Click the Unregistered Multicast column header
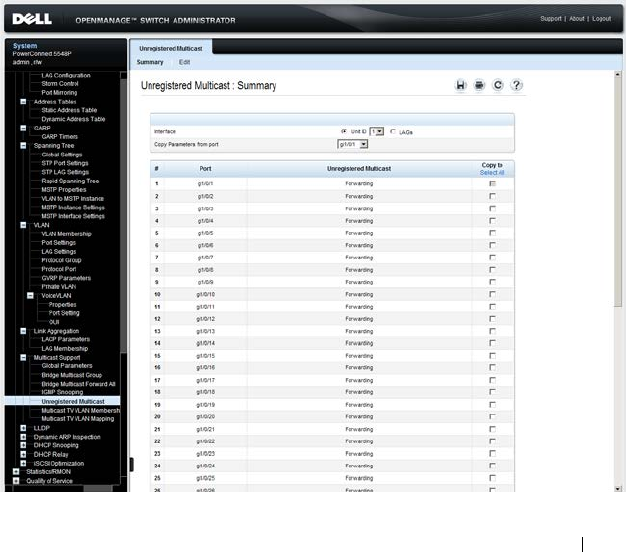 point(359,168)
